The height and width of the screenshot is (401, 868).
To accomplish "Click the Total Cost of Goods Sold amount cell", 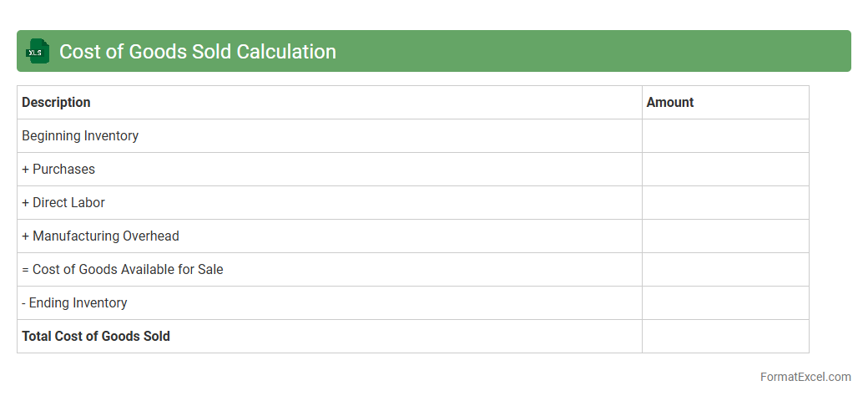I will coord(725,336).
